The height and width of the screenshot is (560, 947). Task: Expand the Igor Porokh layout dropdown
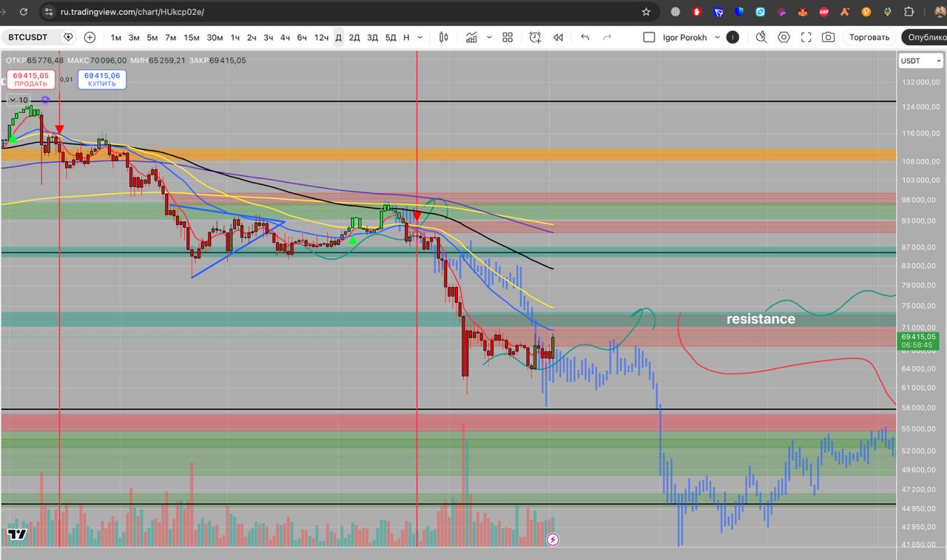coord(717,38)
